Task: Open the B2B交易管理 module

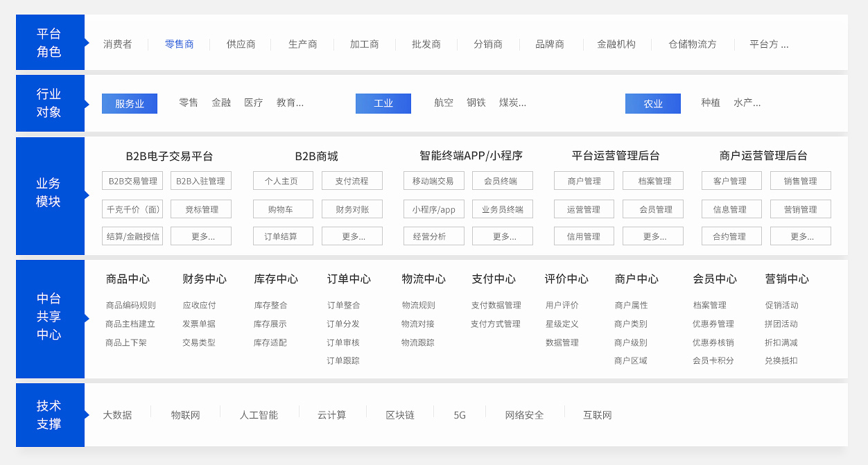Action: (132, 181)
